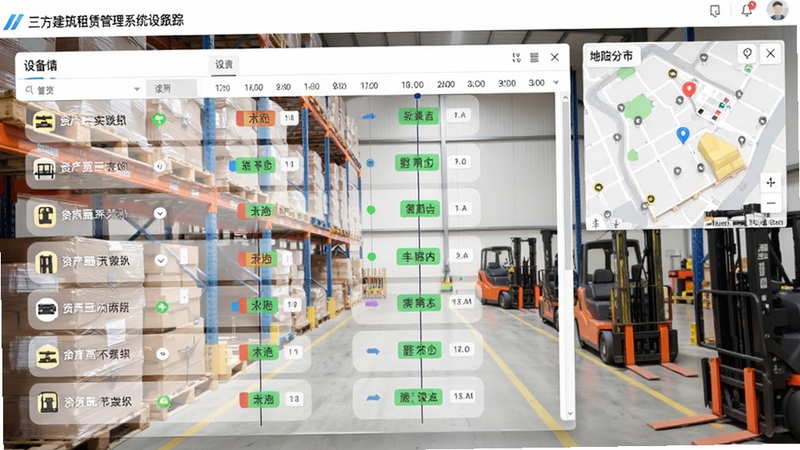Click the 17:00 time label in the timeline header
The image size is (800, 450).
369,86
